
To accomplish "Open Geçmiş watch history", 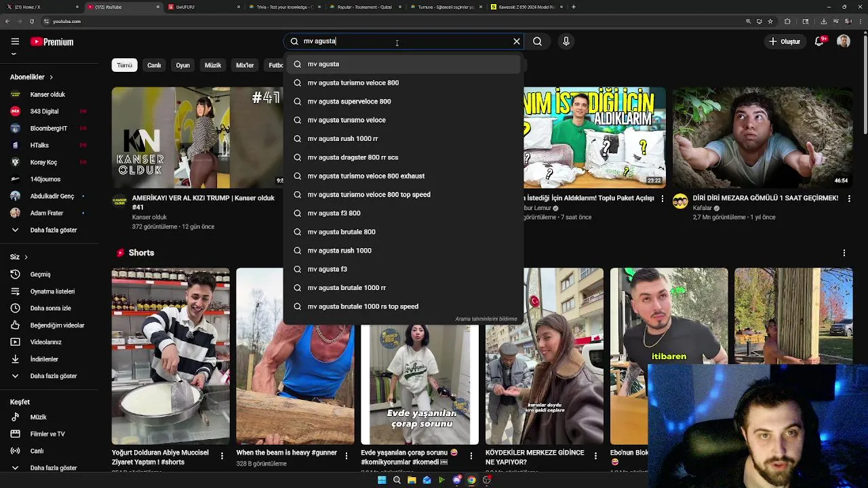I will (x=47, y=274).
